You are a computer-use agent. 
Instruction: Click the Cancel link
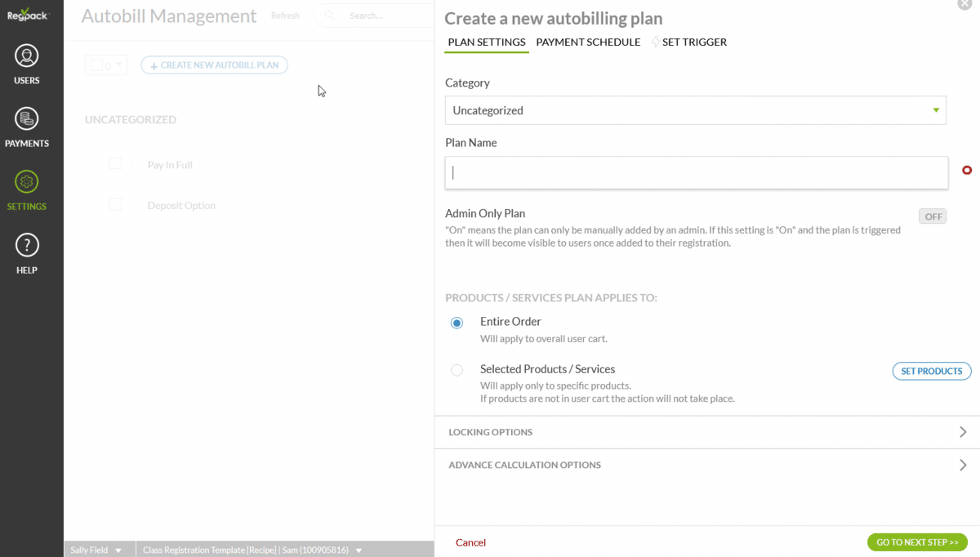470,542
